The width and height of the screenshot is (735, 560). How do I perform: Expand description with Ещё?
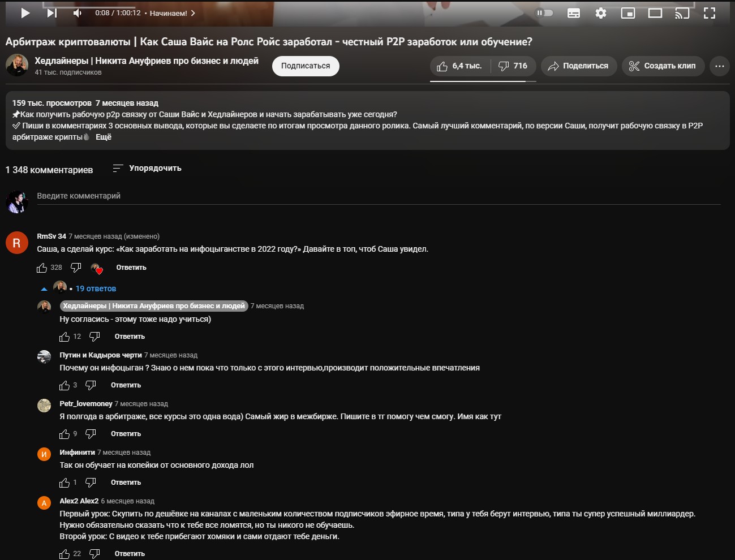coord(104,137)
